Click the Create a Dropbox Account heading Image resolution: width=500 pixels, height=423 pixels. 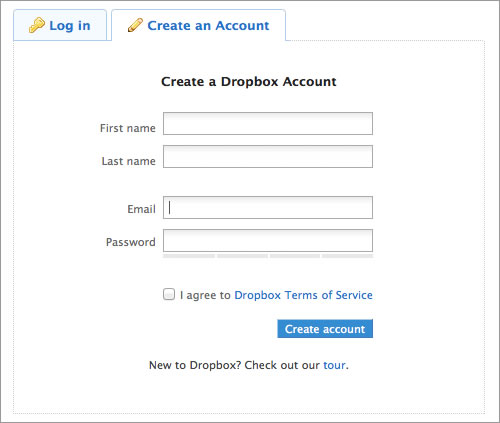[x=249, y=82]
